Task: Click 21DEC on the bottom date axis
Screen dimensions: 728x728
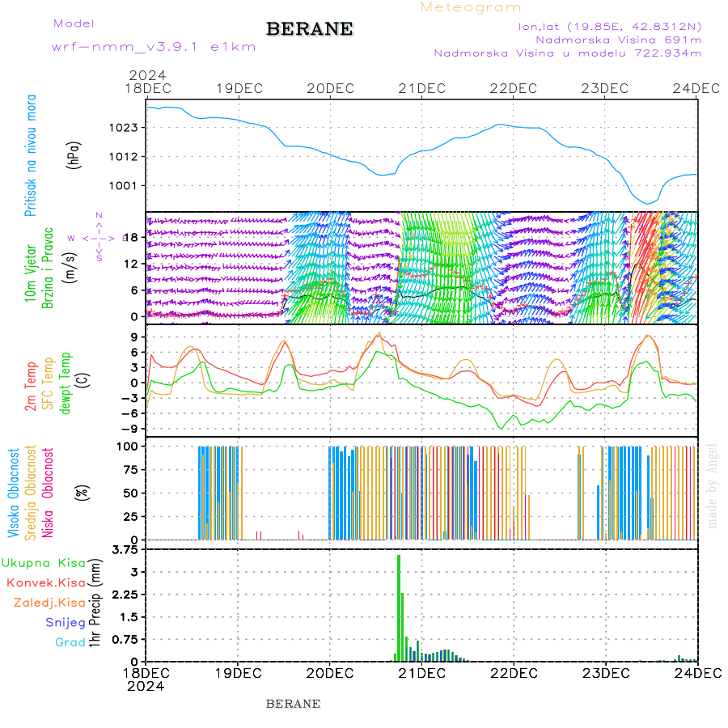Action: point(422,673)
